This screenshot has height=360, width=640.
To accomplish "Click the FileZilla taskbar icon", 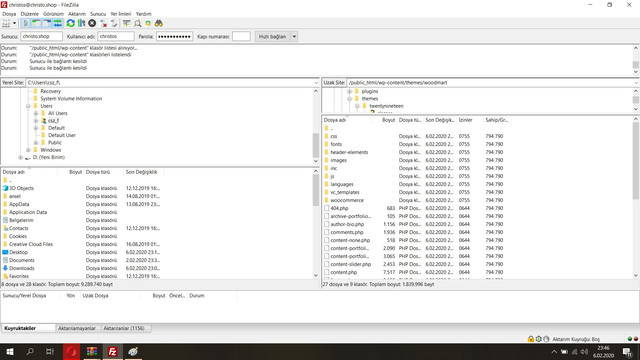I will (112, 351).
